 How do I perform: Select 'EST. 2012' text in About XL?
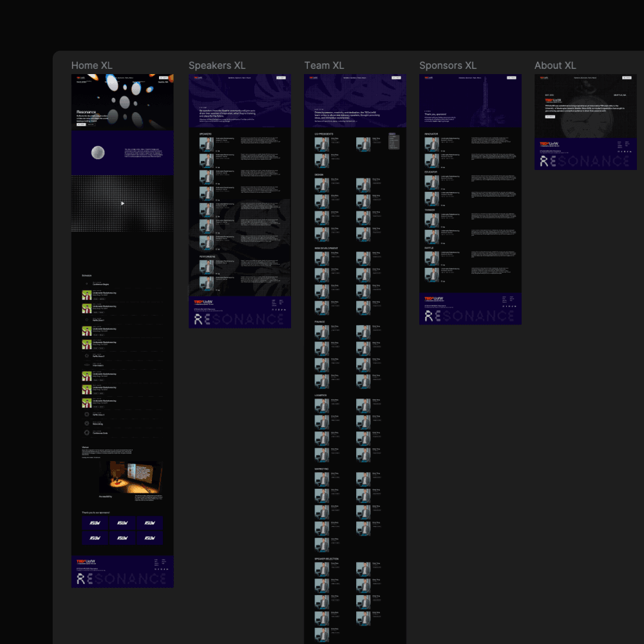coord(549,95)
